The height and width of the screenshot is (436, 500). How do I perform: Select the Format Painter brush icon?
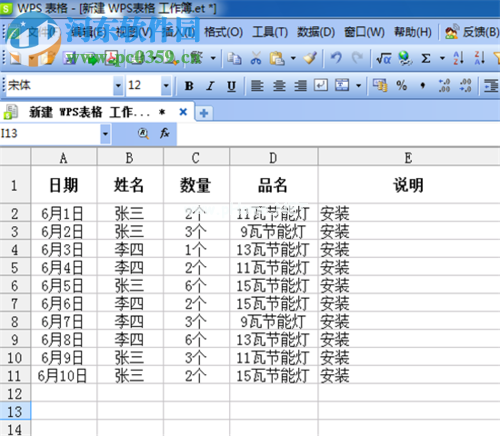(x=310, y=58)
